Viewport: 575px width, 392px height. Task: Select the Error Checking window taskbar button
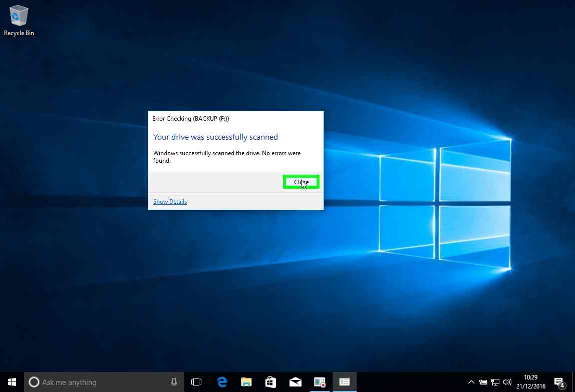[x=344, y=382]
